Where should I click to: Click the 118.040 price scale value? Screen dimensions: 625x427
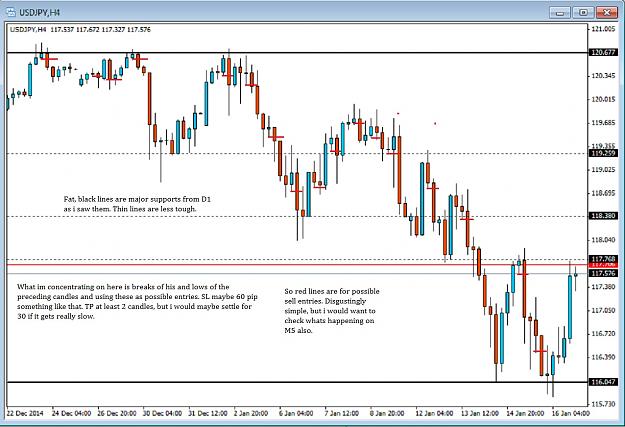(603, 240)
